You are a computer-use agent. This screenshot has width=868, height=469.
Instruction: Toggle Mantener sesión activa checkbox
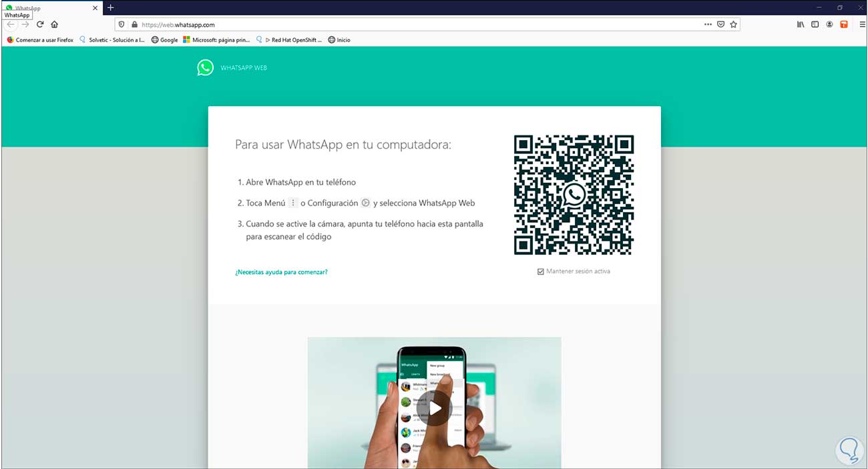click(541, 272)
